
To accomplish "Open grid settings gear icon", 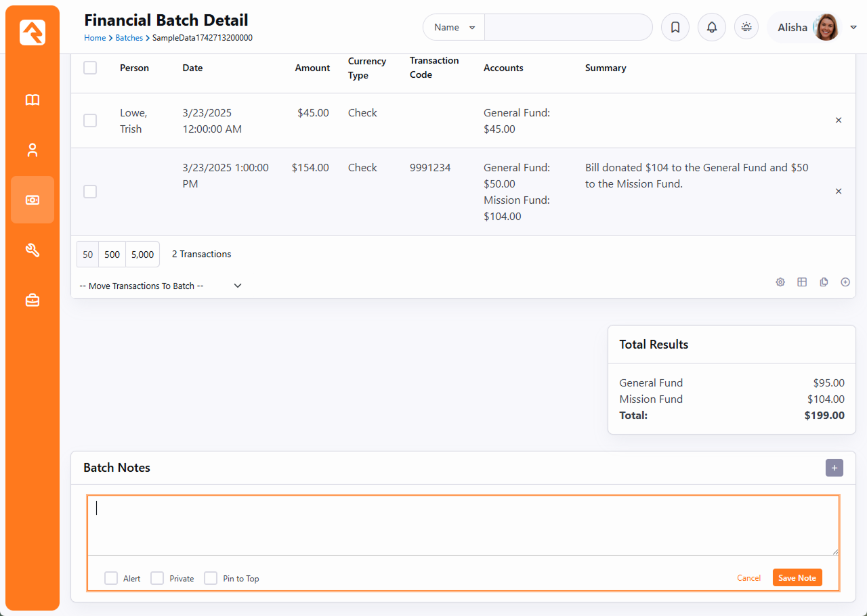I will click(780, 282).
